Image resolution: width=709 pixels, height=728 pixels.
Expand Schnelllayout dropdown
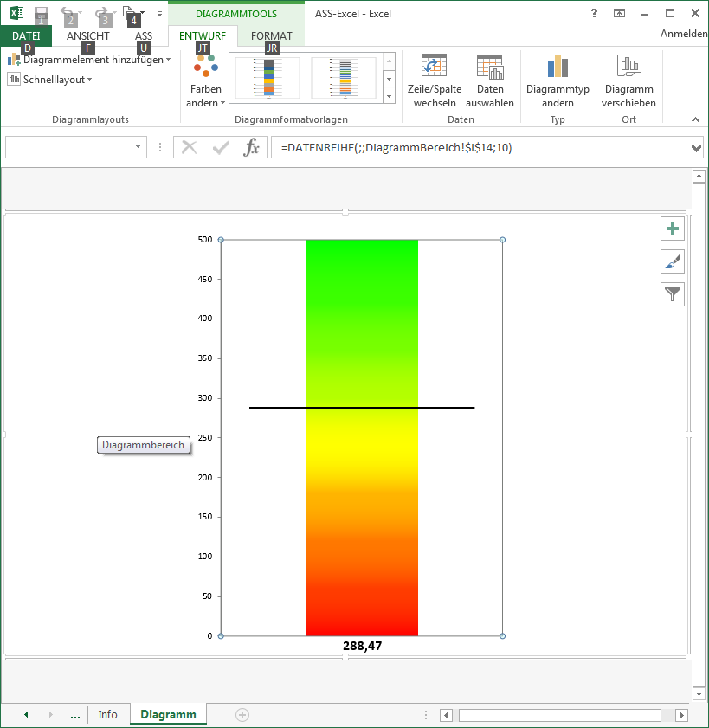pyautogui.click(x=51, y=80)
